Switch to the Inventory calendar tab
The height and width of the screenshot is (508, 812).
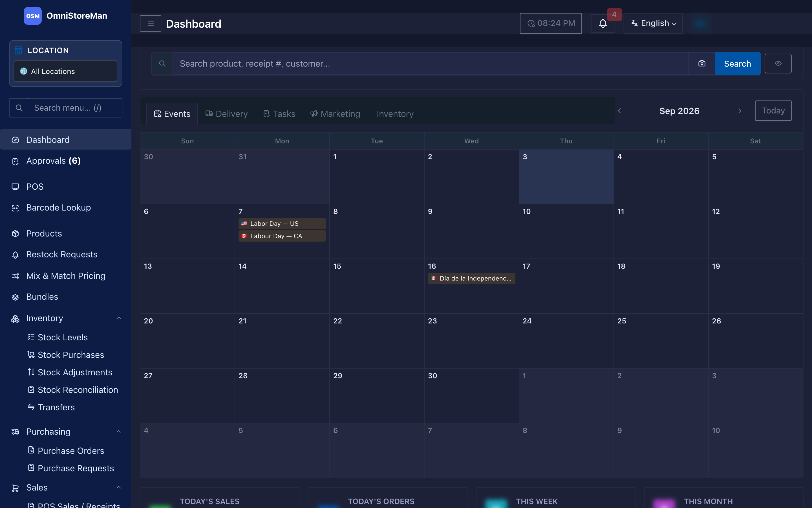395,114
